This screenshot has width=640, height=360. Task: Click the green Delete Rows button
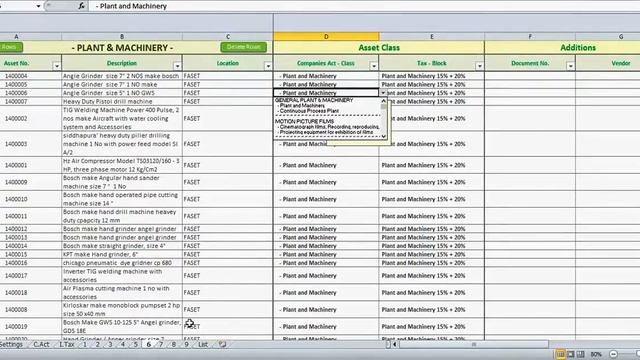click(243, 47)
